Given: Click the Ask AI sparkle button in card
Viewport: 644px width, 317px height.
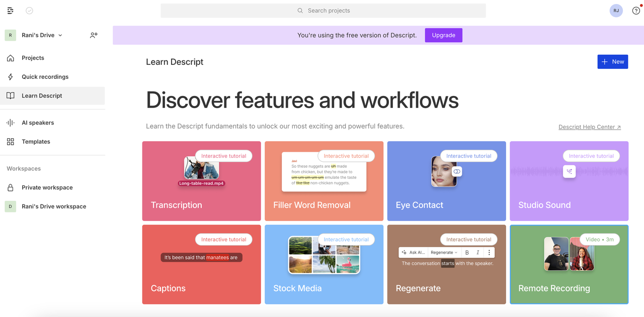Looking at the screenshot, I should click(413, 253).
